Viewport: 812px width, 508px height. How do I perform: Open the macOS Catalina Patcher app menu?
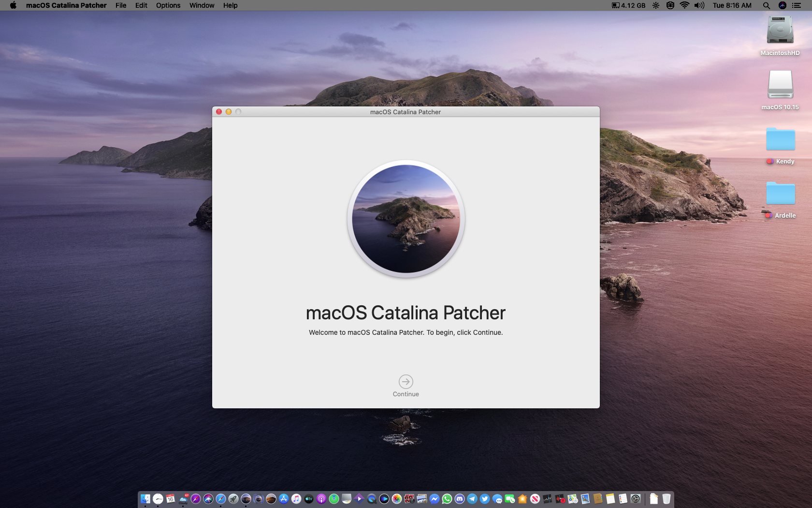click(x=66, y=5)
